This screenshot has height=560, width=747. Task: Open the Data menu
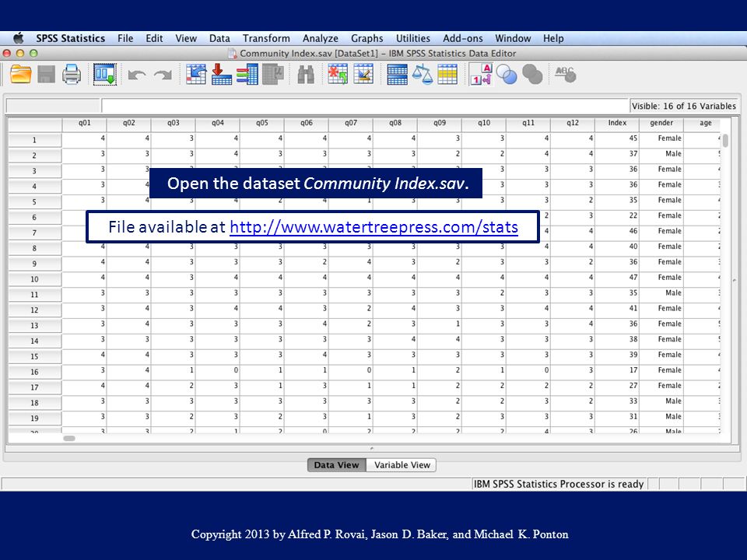click(x=219, y=38)
